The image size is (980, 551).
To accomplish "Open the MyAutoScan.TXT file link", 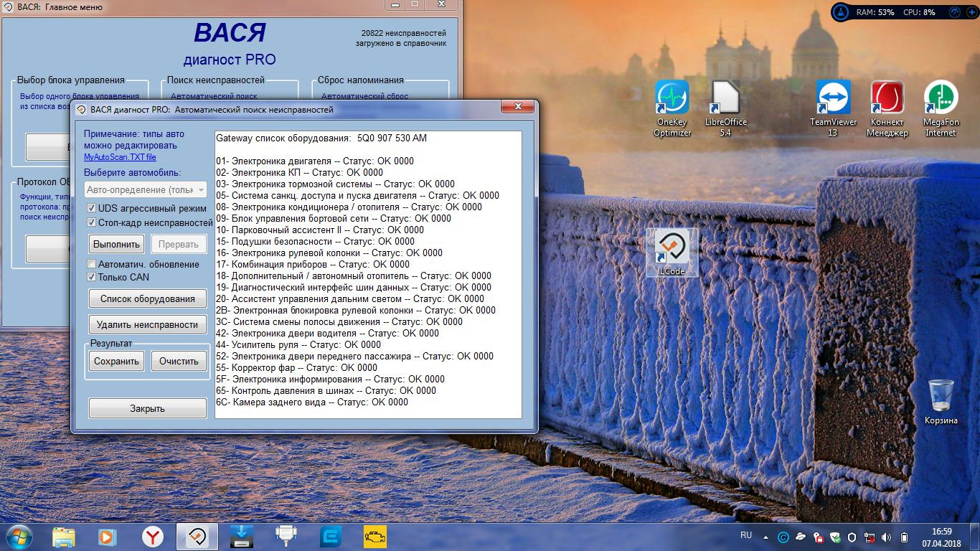I will (x=120, y=157).
